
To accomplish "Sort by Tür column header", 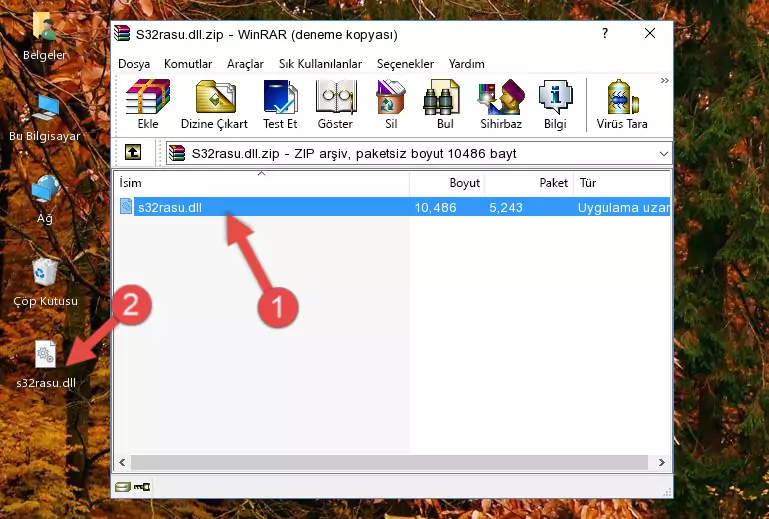I will click(621, 183).
